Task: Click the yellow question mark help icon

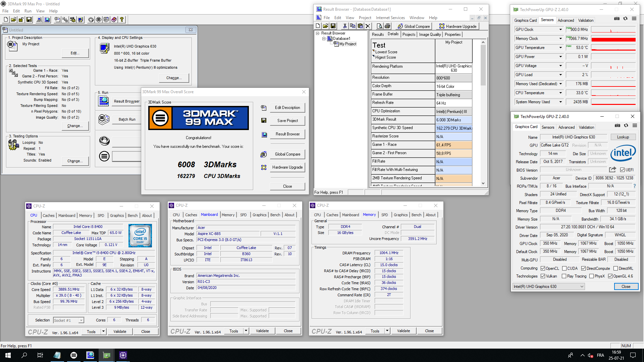Action: point(122,20)
